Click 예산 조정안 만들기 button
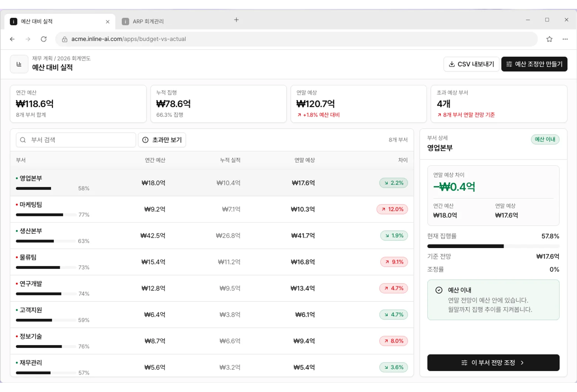577x392 pixels. coord(534,64)
